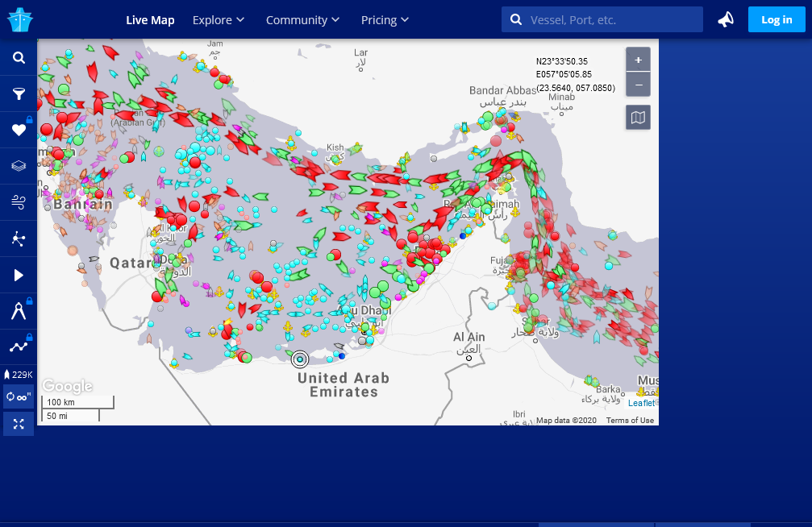This screenshot has width=812, height=527.
Task: Open the vessel filter funnel
Action: (19, 93)
